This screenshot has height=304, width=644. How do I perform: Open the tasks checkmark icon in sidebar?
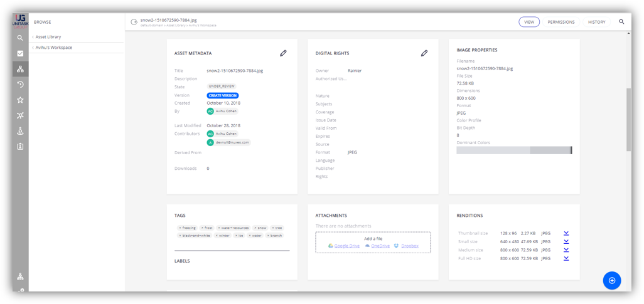[x=20, y=53]
